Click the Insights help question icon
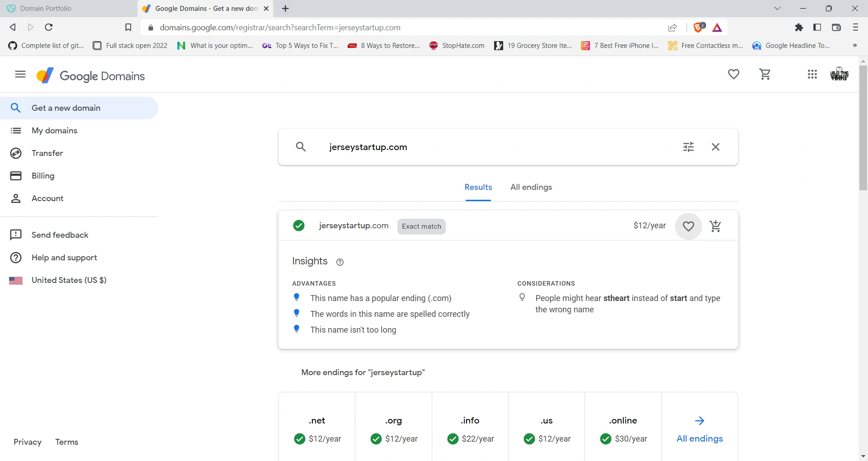The height and width of the screenshot is (461, 868). click(340, 262)
